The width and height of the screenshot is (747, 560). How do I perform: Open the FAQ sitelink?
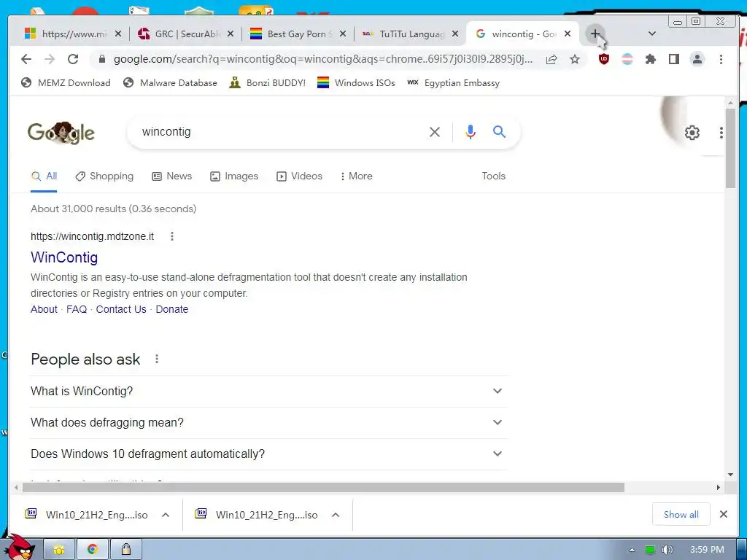[x=77, y=309]
